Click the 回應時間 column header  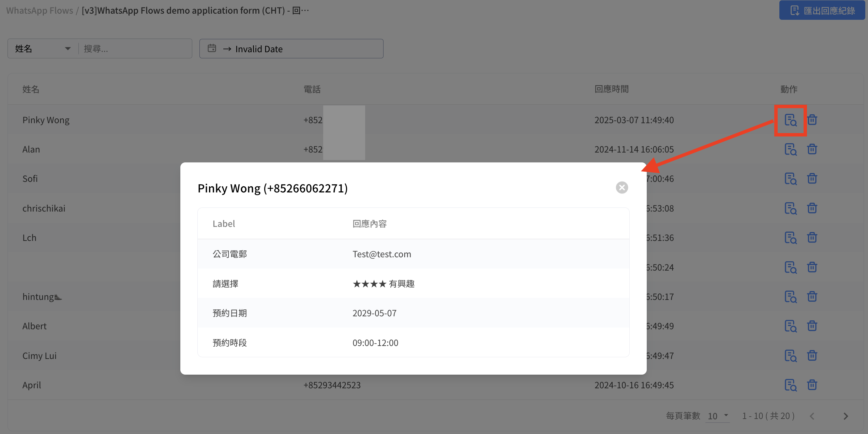(611, 89)
